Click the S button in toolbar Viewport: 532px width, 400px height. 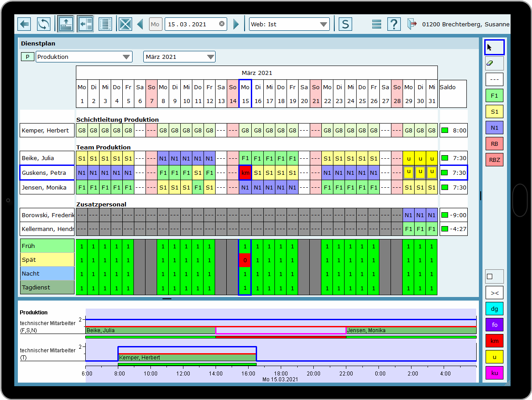(345, 24)
